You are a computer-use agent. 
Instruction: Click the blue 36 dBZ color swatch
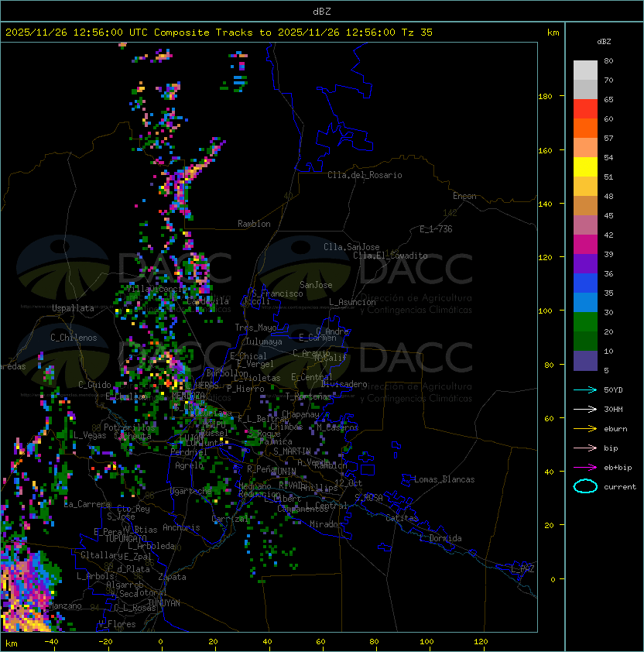pyautogui.click(x=585, y=283)
